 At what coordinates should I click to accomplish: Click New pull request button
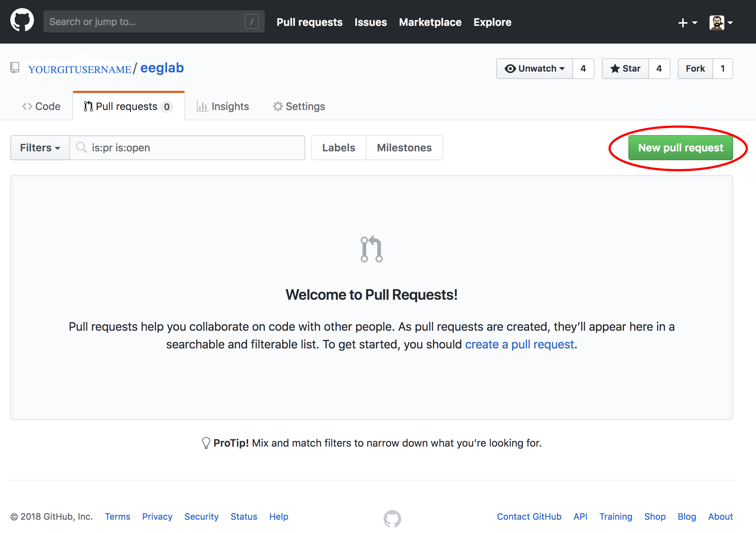[x=681, y=147]
